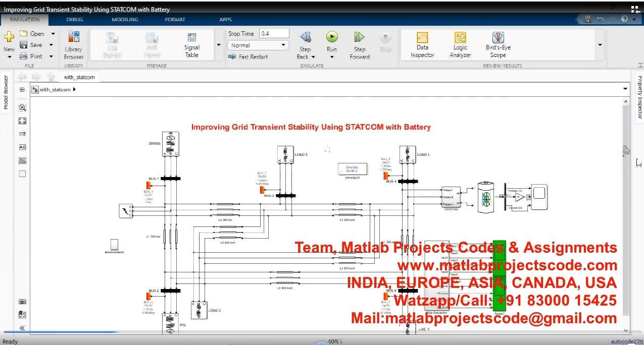Viewport: 644px width, 345px height.
Task: Click the Run simulation button
Action: coord(331,37)
